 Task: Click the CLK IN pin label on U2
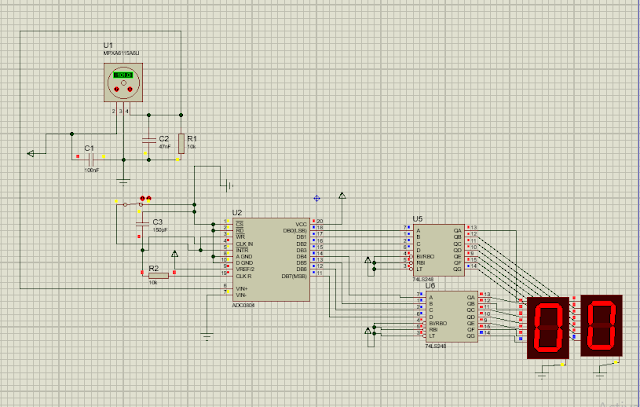244,244
